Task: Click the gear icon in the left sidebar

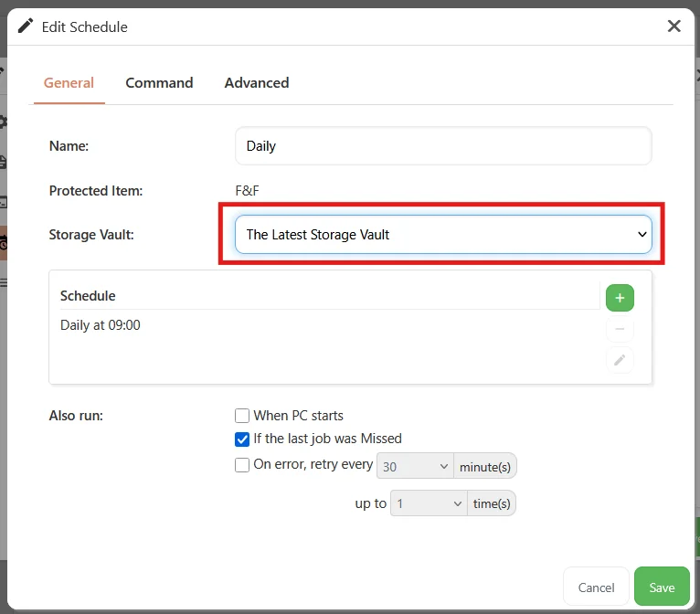Action: pyautogui.click(x=3, y=122)
